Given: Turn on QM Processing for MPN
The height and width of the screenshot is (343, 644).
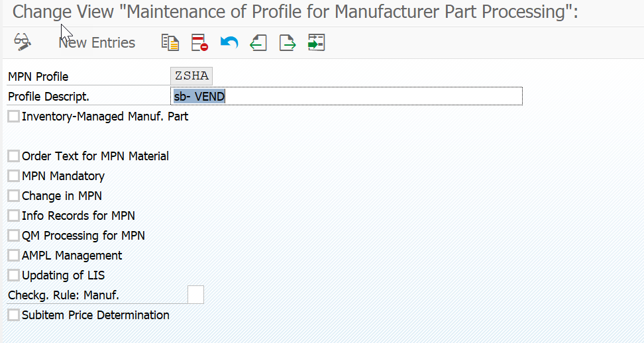Looking at the screenshot, I should tap(13, 236).
